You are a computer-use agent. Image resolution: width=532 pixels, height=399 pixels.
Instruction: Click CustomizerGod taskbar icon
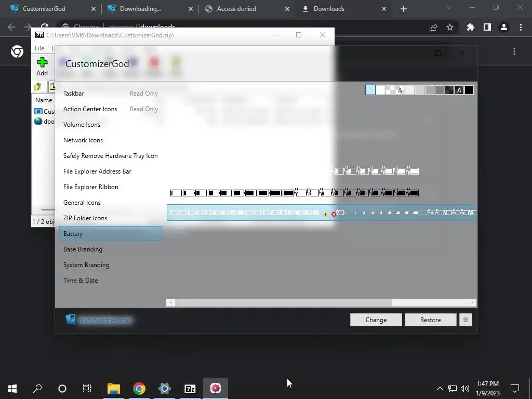click(x=216, y=388)
